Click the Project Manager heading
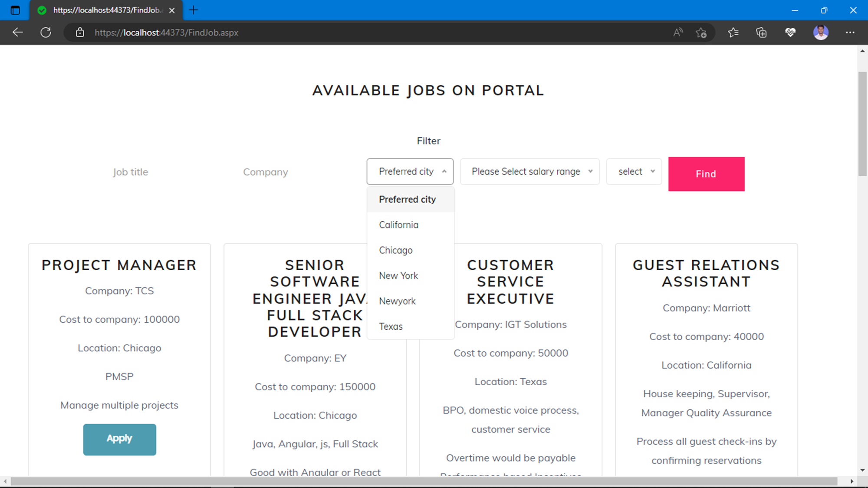868x488 pixels. pos(119,265)
